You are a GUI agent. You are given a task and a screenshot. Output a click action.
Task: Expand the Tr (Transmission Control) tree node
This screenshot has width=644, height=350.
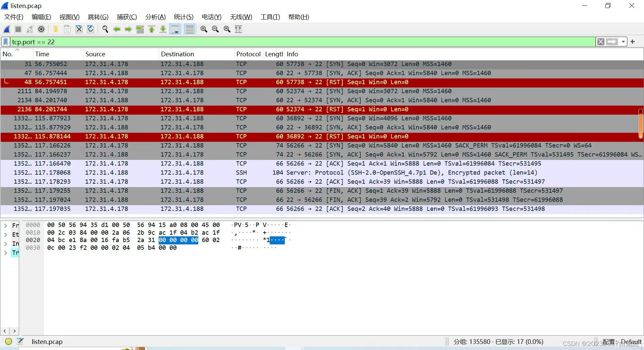click(x=5, y=253)
